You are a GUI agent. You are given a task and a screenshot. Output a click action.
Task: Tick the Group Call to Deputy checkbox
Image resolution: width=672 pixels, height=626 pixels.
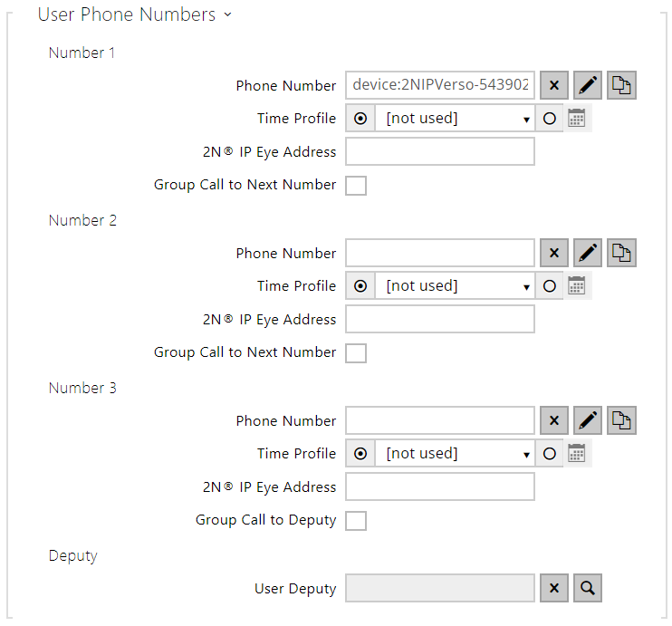pos(356,521)
